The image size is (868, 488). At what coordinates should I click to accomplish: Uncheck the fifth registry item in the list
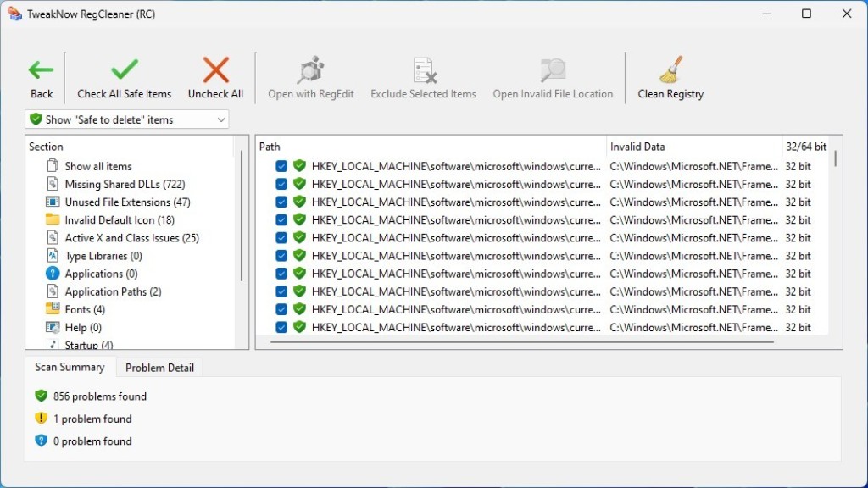(x=281, y=237)
